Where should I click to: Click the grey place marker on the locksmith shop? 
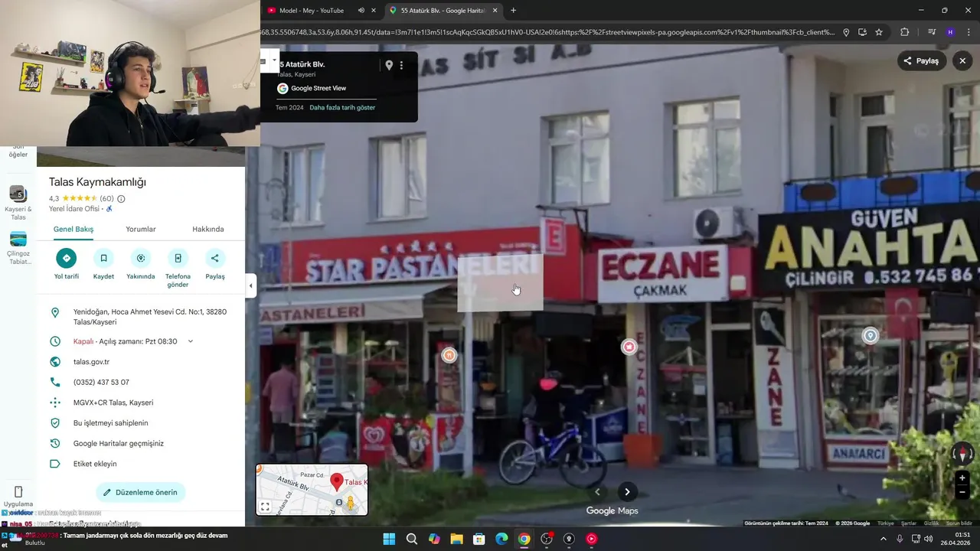tap(870, 336)
